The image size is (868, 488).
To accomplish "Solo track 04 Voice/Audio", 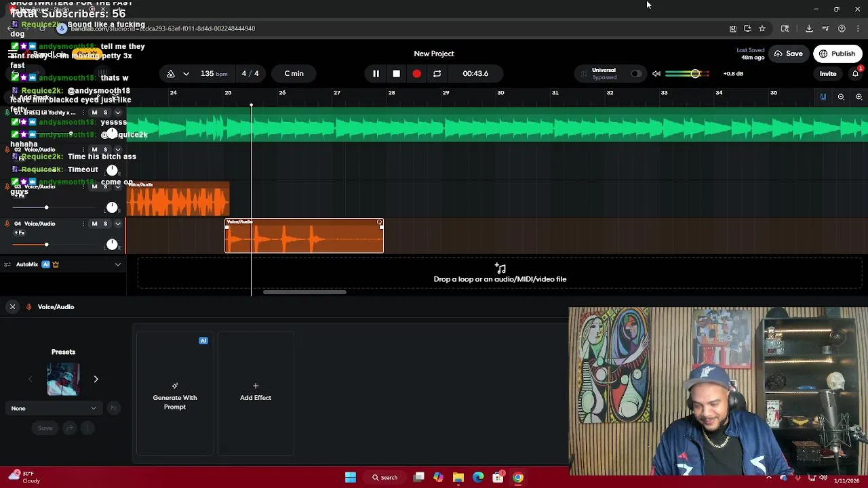I will pyautogui.click(x=105, y=223).
